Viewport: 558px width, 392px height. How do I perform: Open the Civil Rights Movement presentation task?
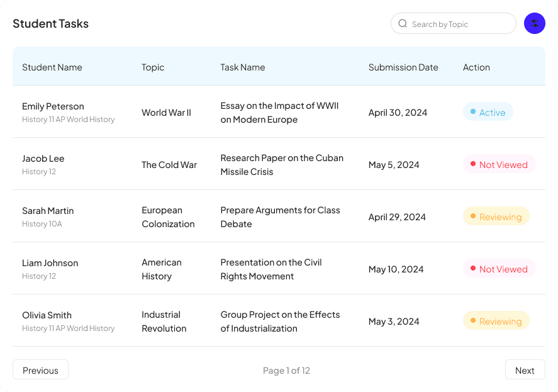pyautogui.click(x=271, y=269)
